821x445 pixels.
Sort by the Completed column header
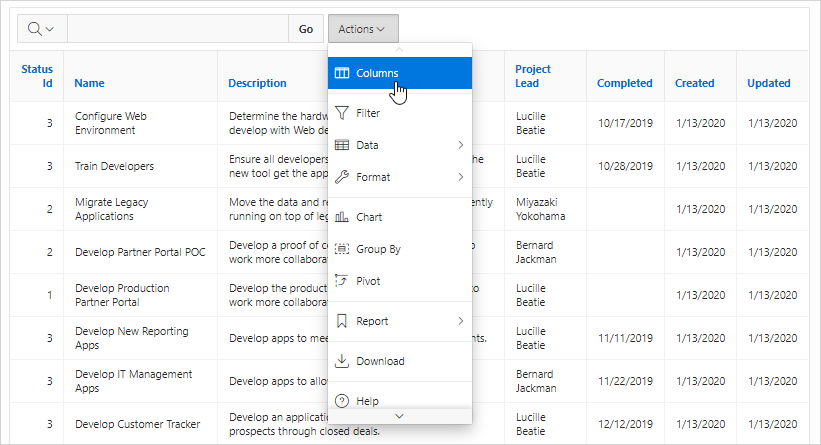coord(624,83)
